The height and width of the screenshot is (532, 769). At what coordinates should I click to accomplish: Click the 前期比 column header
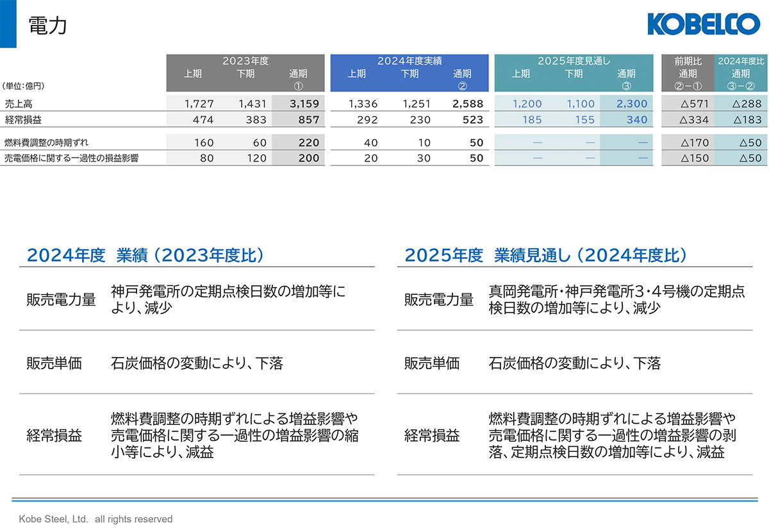coord(688,62)
